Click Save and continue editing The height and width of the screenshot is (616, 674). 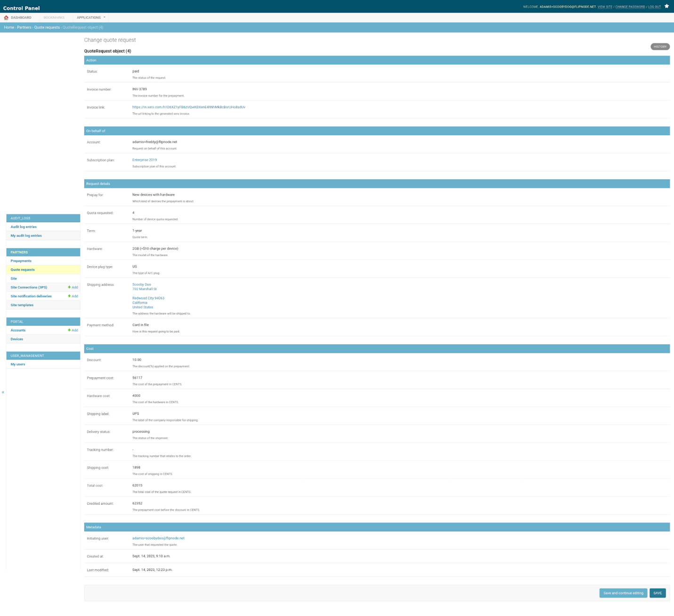623,593
